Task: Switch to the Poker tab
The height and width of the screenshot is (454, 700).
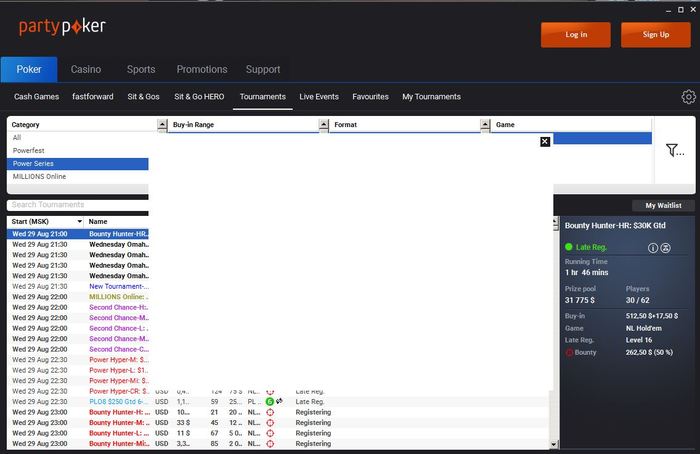Action: click(29, 69)
